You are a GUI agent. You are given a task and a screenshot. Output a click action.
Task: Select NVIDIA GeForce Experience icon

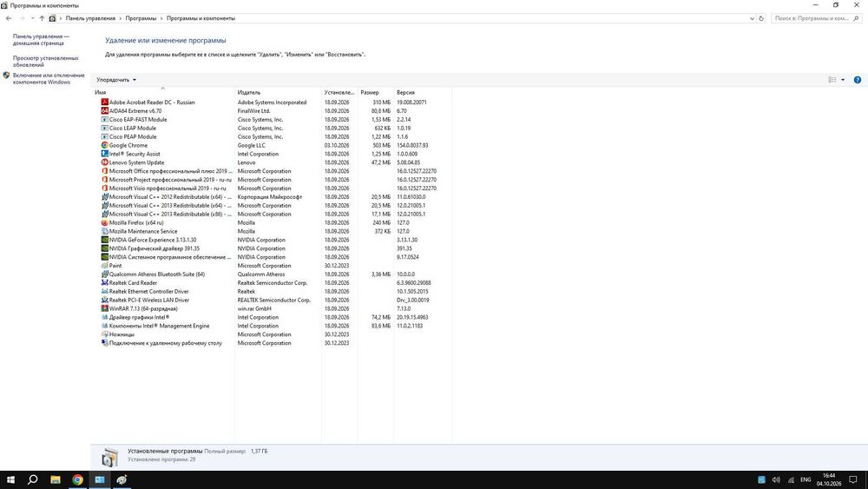105,240
